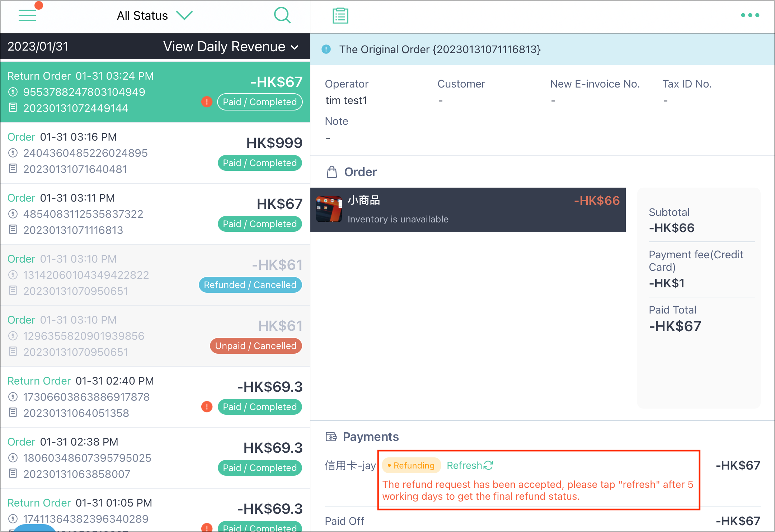Click payment icon beside 1730660386388691787
The width and height of the screenshot is (775, 532).
pos(13,397)
